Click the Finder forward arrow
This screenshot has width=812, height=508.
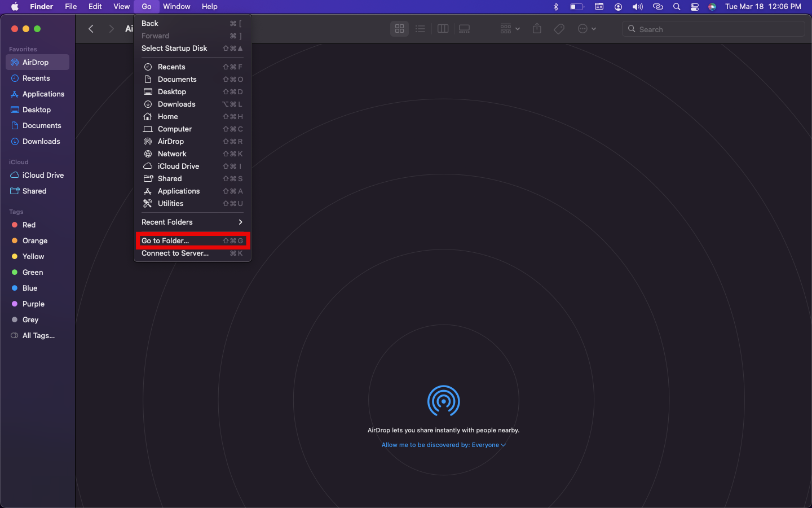(111, 29)
